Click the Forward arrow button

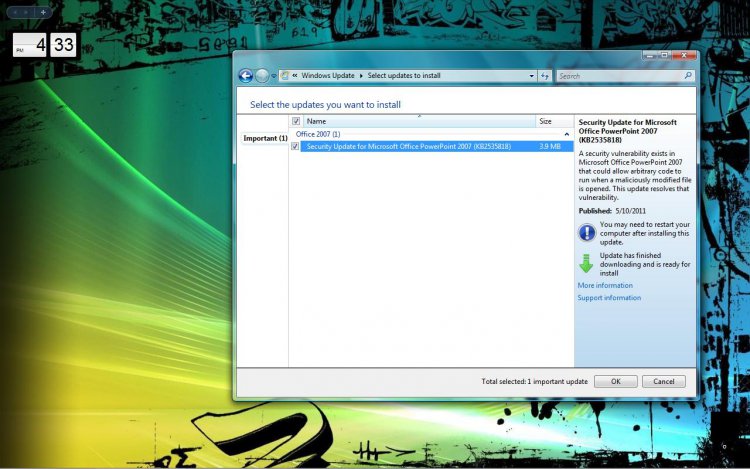point(262,76)
